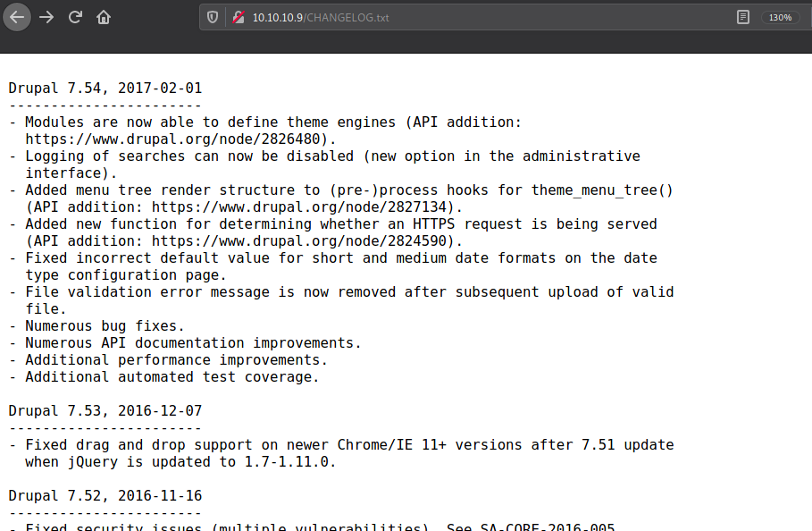Image resolution: width=812 pixels, height=531 pixels.
Task: Open the tracking protection shield icon
Action: [x=213, y=17]
